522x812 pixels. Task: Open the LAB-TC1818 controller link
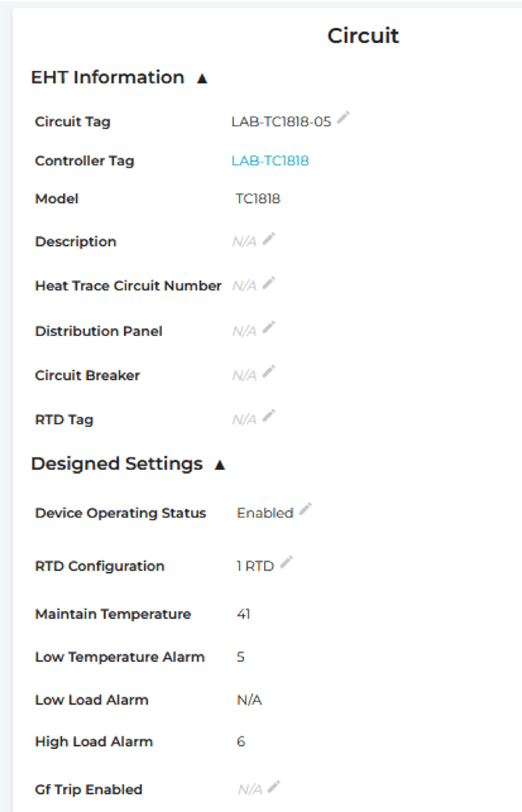(270, 161)
